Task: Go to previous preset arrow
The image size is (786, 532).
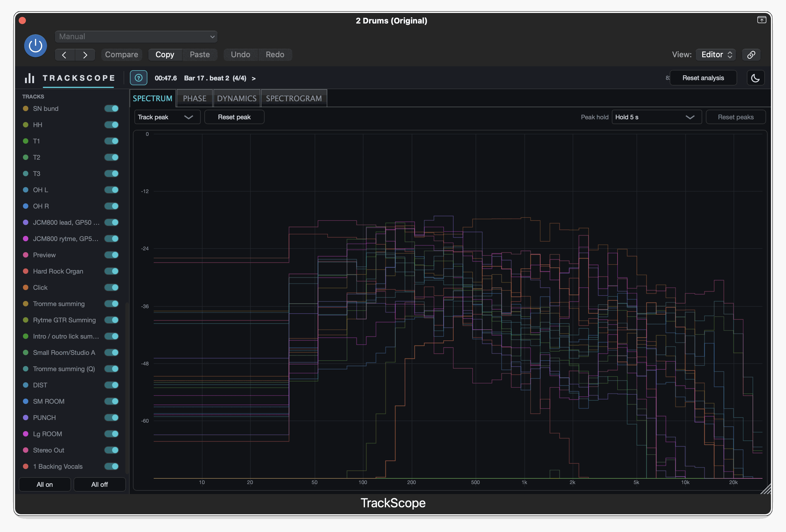Action: pos(64,55)
